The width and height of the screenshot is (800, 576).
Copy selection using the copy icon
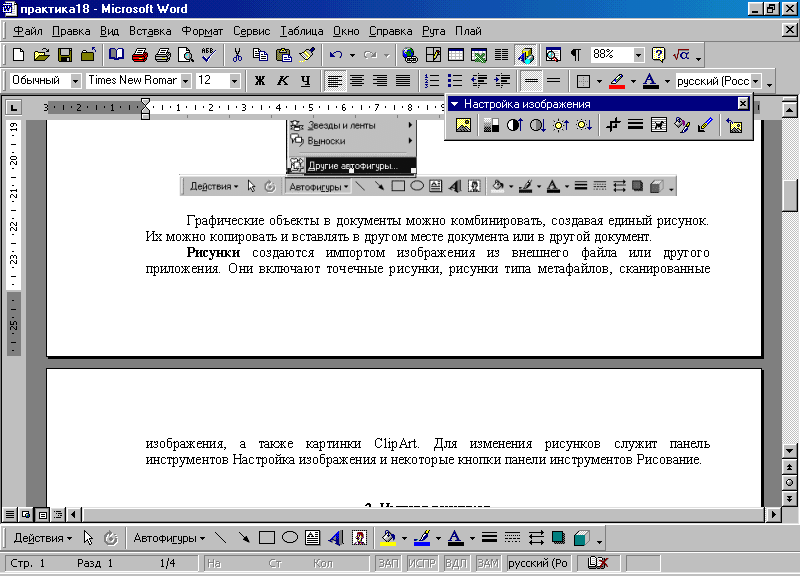coord(260,55)
